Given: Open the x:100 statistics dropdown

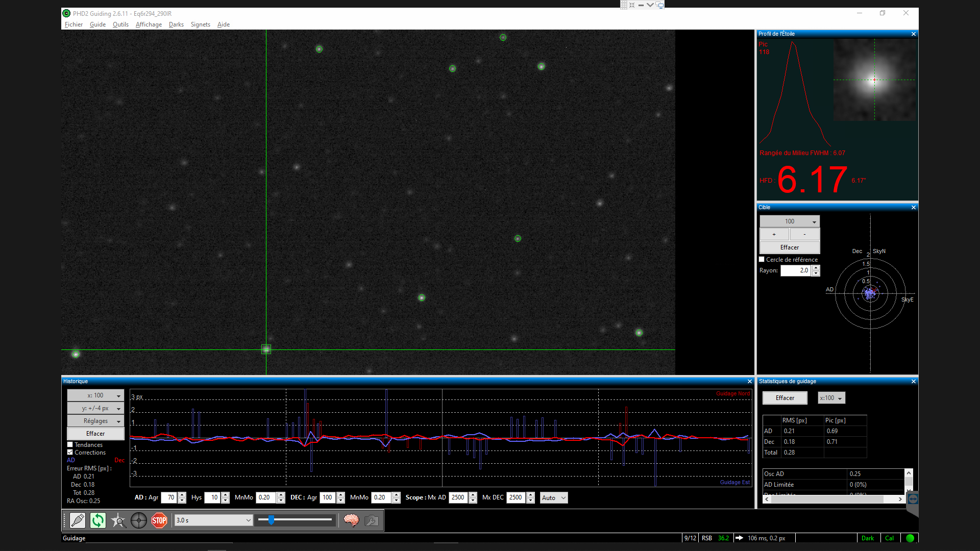Looking at the screenshot, I should [831, 398].
